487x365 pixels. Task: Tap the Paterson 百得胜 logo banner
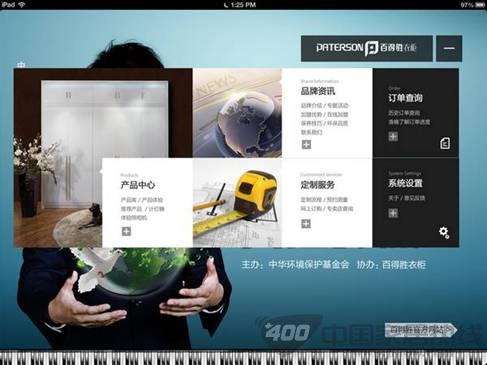coord(367,48)
